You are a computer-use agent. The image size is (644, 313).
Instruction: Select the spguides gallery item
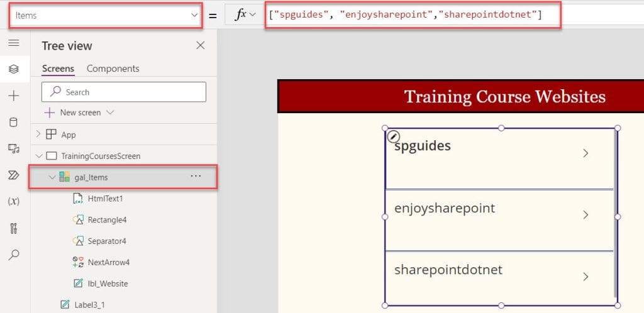[x=499, y=159]
